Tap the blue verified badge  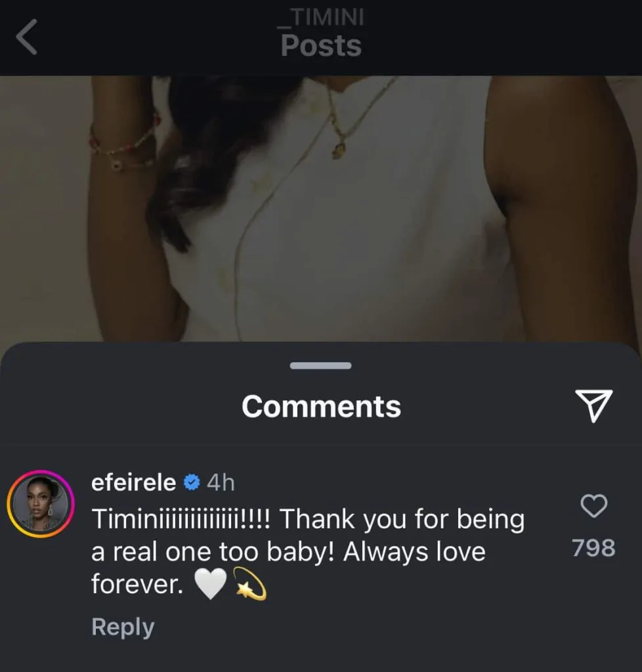click(x=191, y=483)
